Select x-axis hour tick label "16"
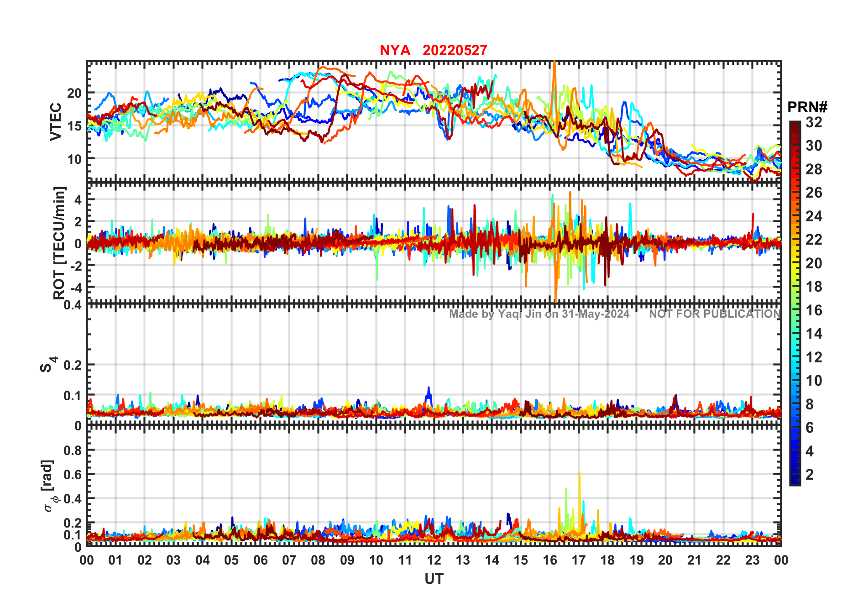The image size is (868, 607). pos(550,560)
